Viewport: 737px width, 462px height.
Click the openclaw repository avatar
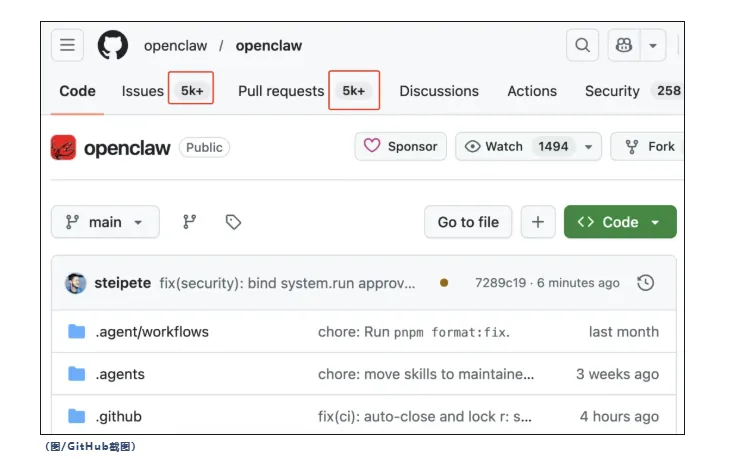pos(64,147)
